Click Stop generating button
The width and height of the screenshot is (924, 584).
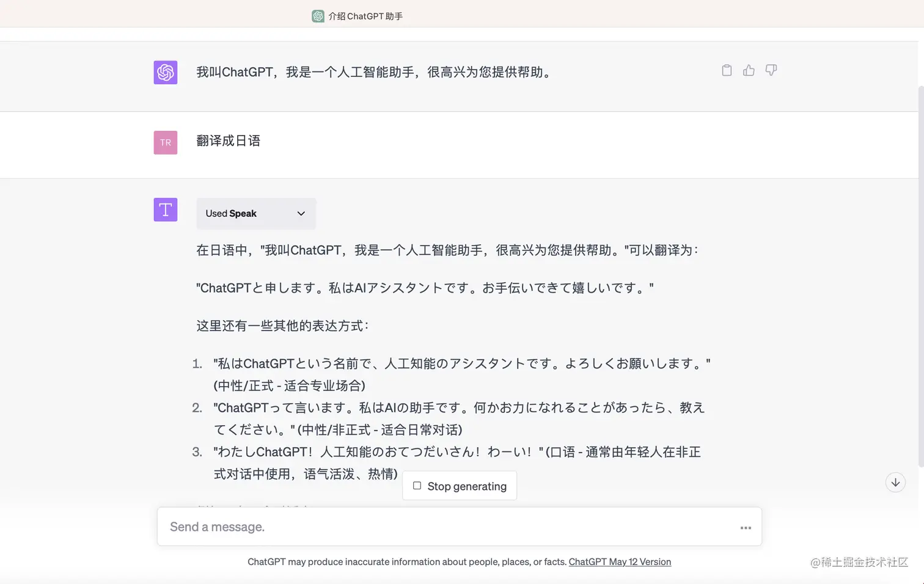(460, 486)
